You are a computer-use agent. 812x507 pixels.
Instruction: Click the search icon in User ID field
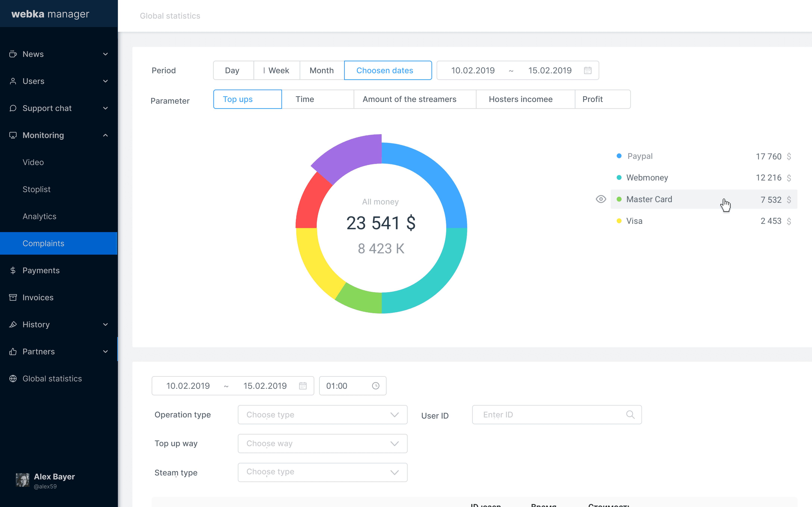(x=630, y=415)
